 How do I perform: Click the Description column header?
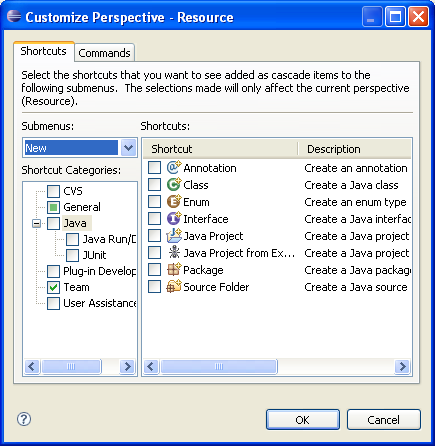click(x=355, y=149)
